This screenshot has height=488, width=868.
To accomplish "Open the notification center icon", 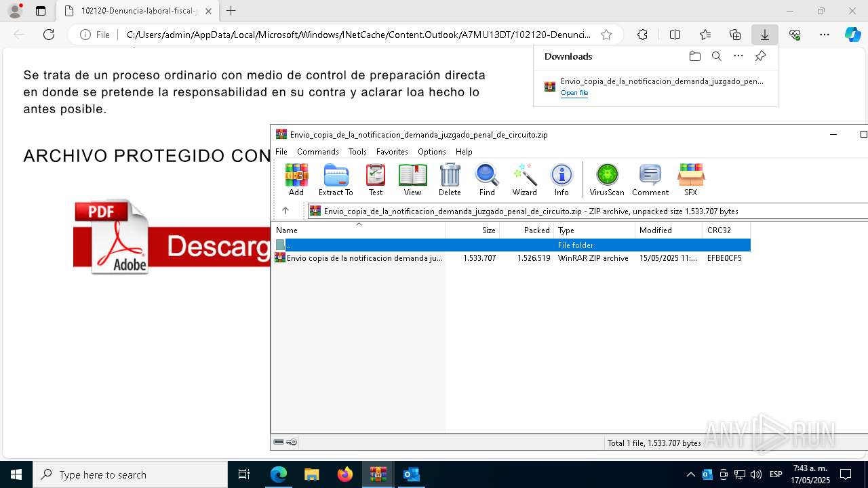I will pos(846,474).
